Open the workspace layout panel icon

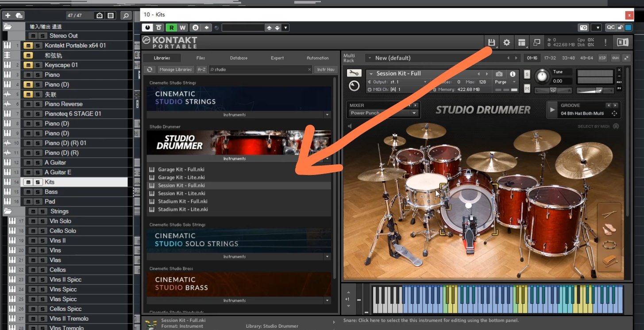tap(522, 43)
